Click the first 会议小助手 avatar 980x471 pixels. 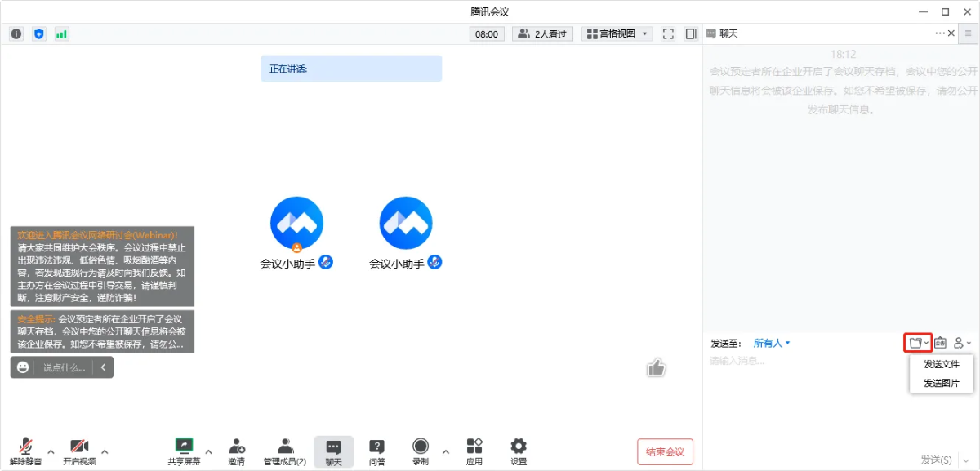pyautogui.click(x=296, y=223)
